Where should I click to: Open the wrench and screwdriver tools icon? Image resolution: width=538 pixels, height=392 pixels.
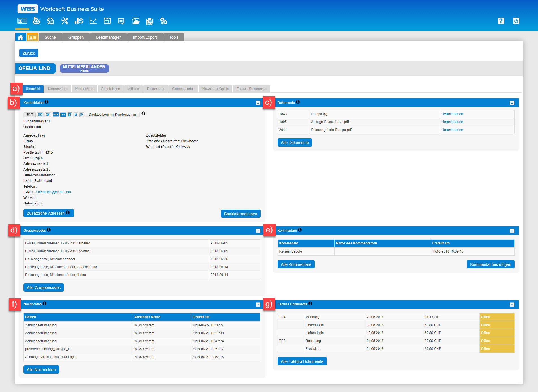click(x=64, y=21)
